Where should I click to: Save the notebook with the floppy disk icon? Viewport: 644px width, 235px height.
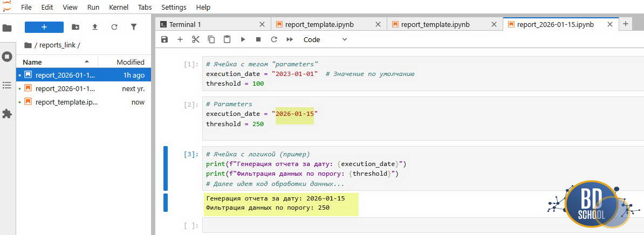pos(165,39)
